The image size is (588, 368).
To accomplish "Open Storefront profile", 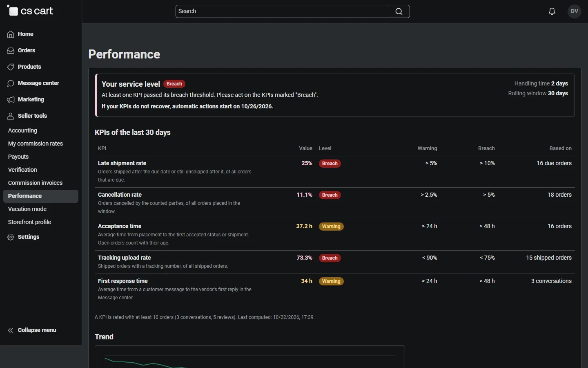I will (x=29, y=222).
